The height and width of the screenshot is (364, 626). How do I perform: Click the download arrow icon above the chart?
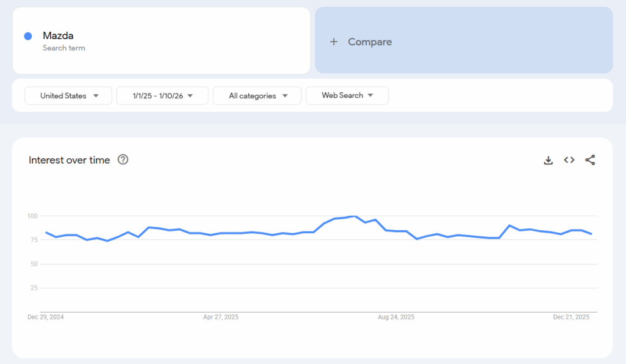(548, 159)
